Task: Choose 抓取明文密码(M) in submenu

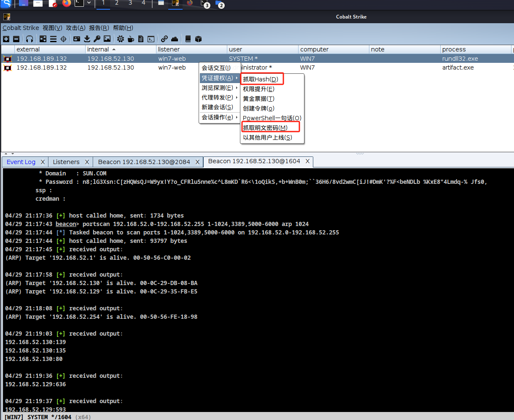Action: pos(272,128)
